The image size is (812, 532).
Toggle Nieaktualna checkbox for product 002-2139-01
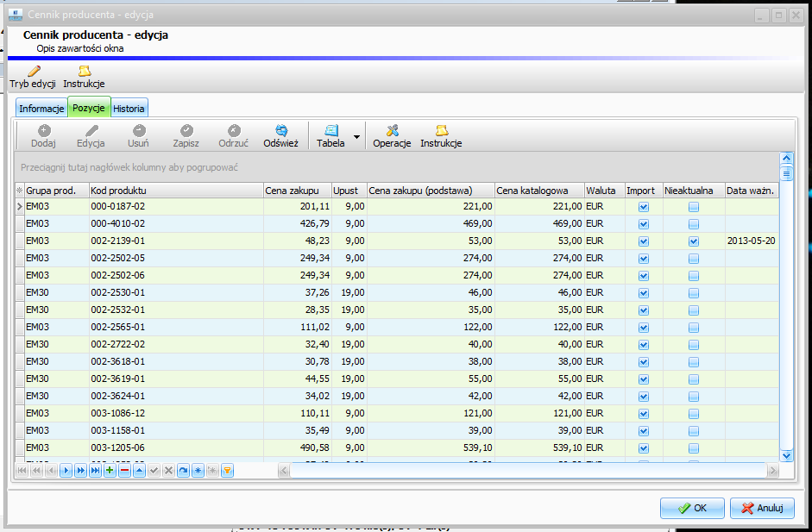click(x=694, y=241)
